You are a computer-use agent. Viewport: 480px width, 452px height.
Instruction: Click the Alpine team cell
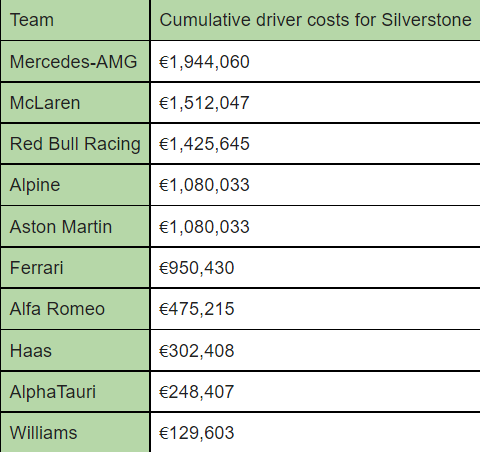(75, 185)
